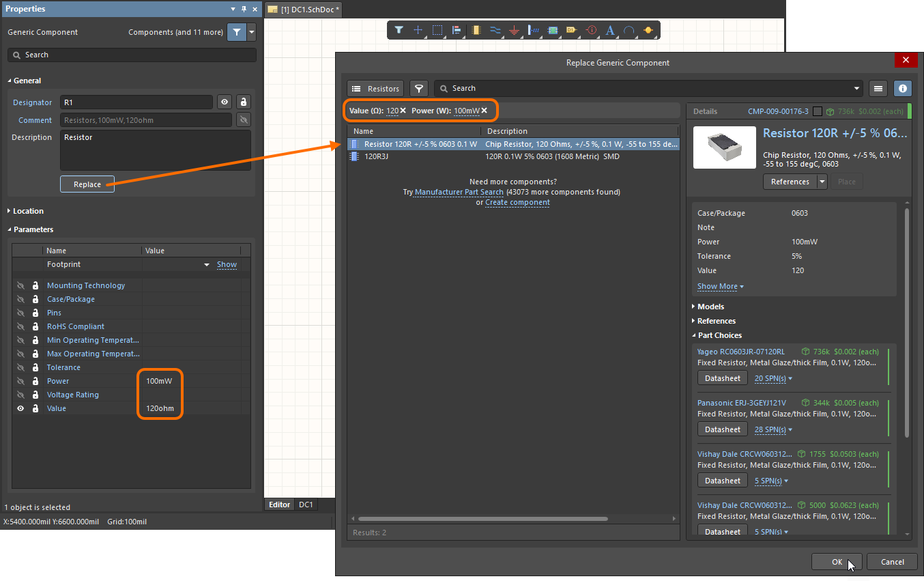Open the 20 SPN(s) dropdown for Yageo part

coord(773,378)
